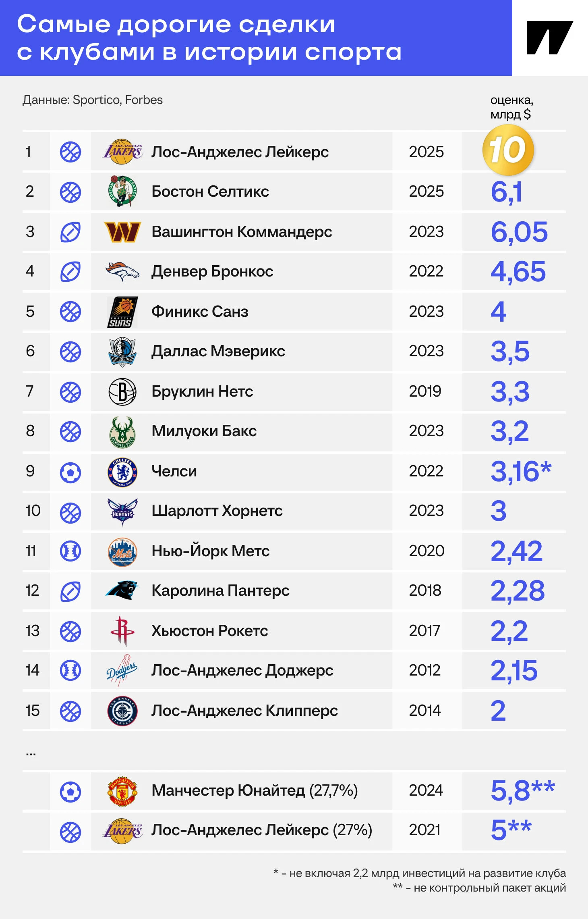
Task: Click the Даллас Мэверикс team name
Action: pyautogui.click(x=218, y=351)
